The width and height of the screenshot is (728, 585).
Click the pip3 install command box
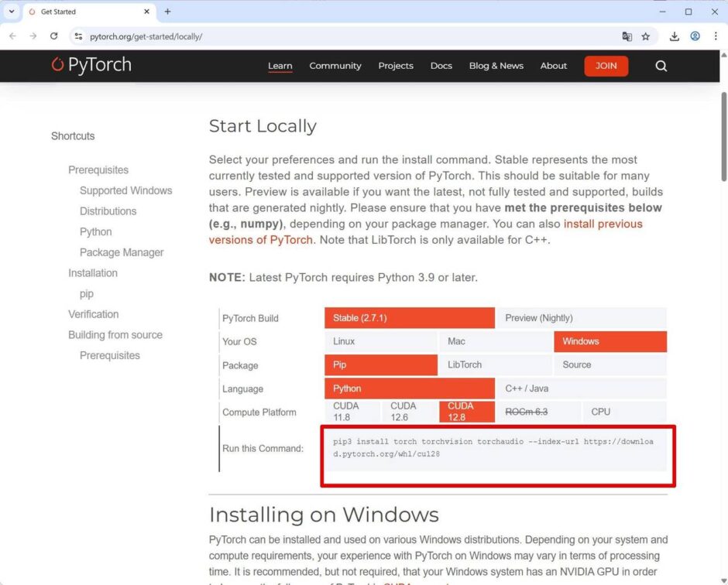496,449
